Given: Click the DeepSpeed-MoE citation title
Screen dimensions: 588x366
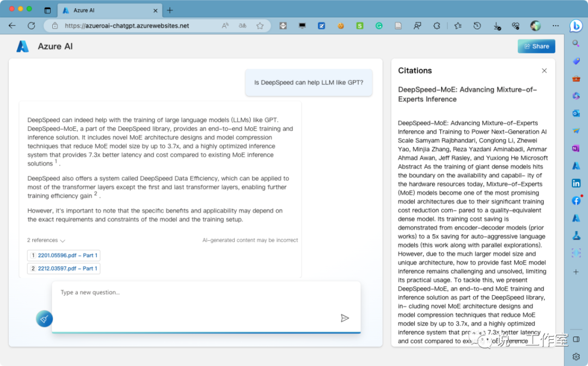Looking at the screenshot, I should coord(467,94).
